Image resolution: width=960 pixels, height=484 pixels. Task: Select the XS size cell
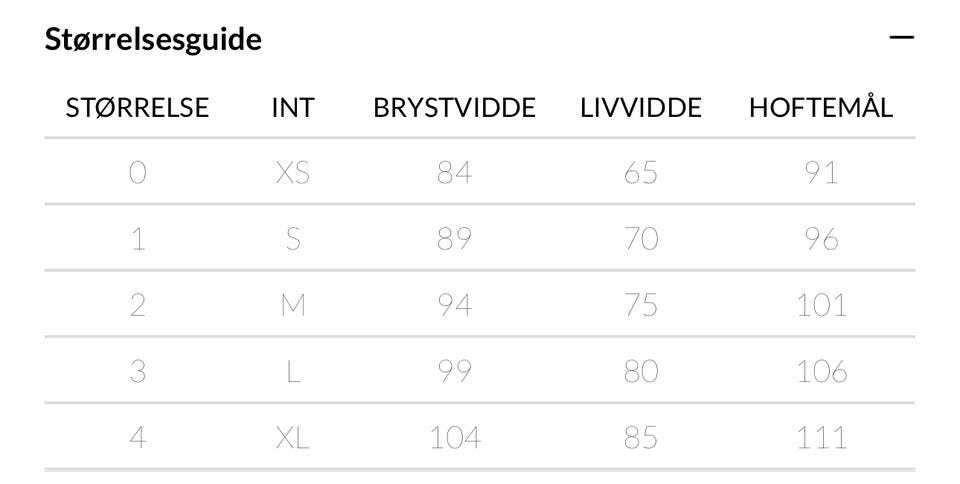click(292, 173)
